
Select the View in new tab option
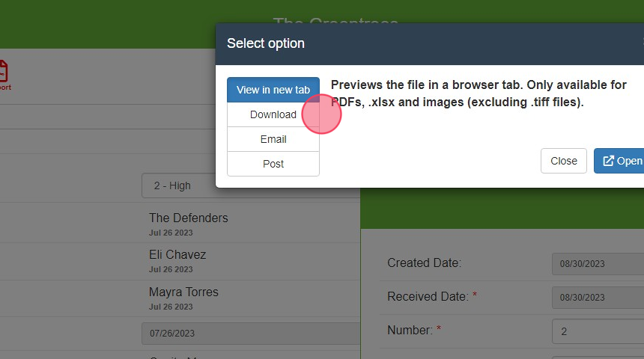coord(273,90)
